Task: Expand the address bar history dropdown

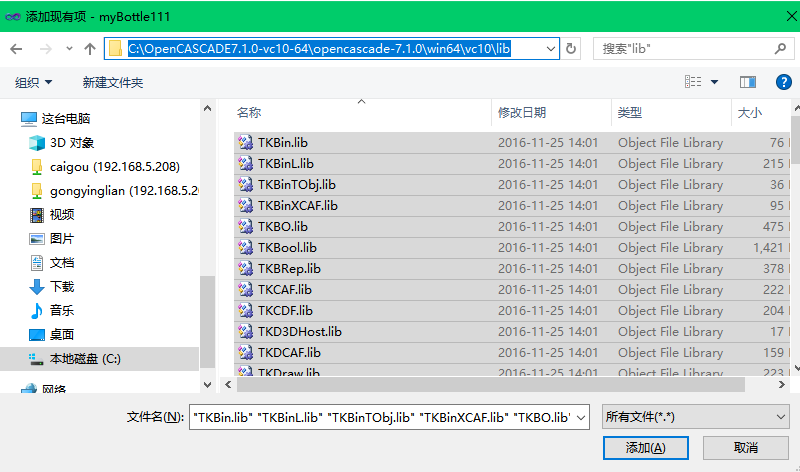Action: coord(551,49)
